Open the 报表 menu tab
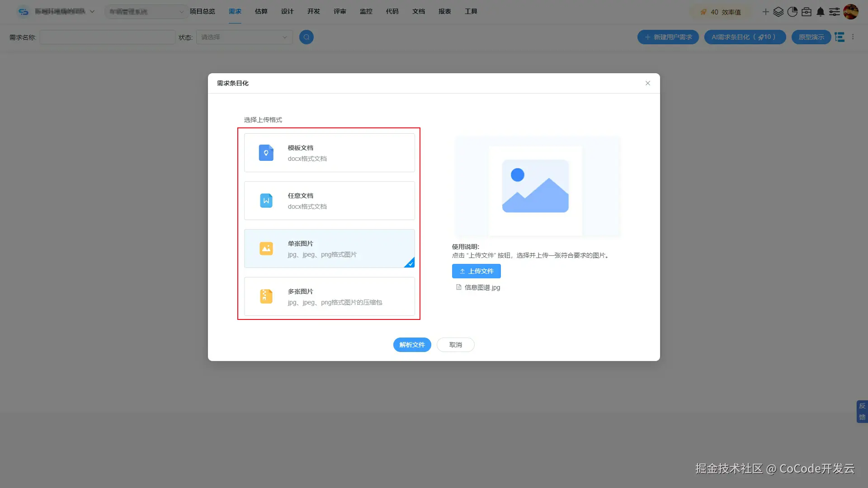Image resolution: width=868 pixels, height=488 pixels. pyautogui.click(x=444, y=11)
